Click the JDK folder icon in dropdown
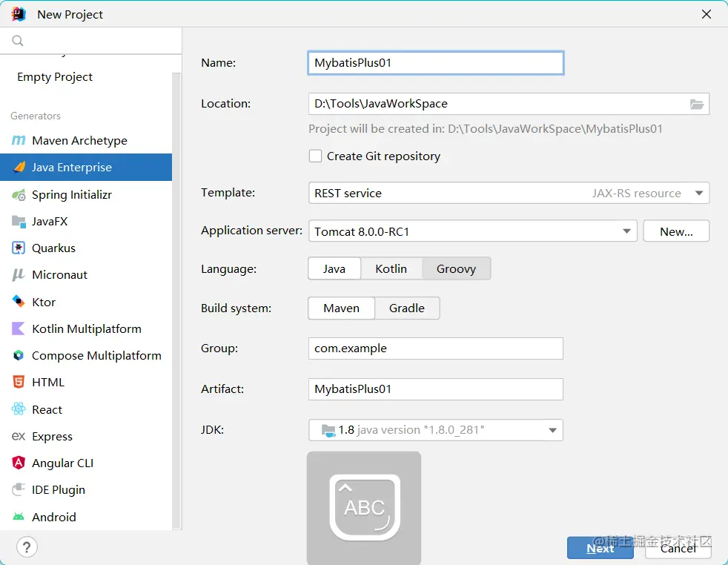Screen dimensions: 728x565 (328, 430)
